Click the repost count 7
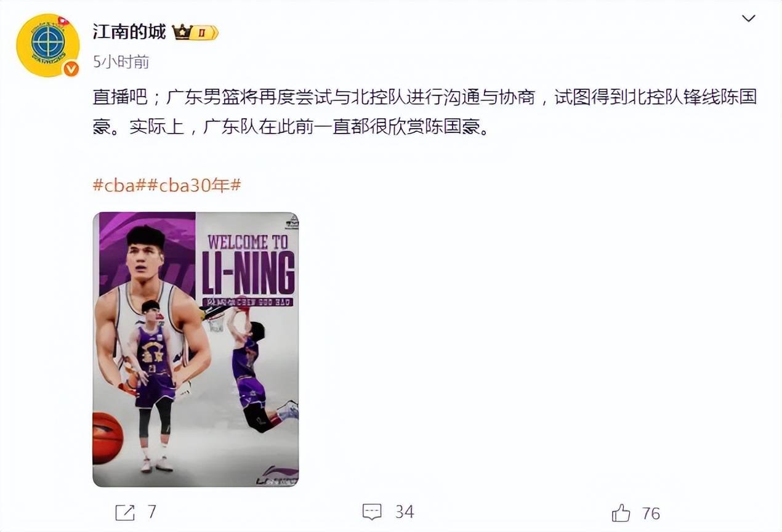This screenshot has width=782, height=532. (x=152, y=512)
